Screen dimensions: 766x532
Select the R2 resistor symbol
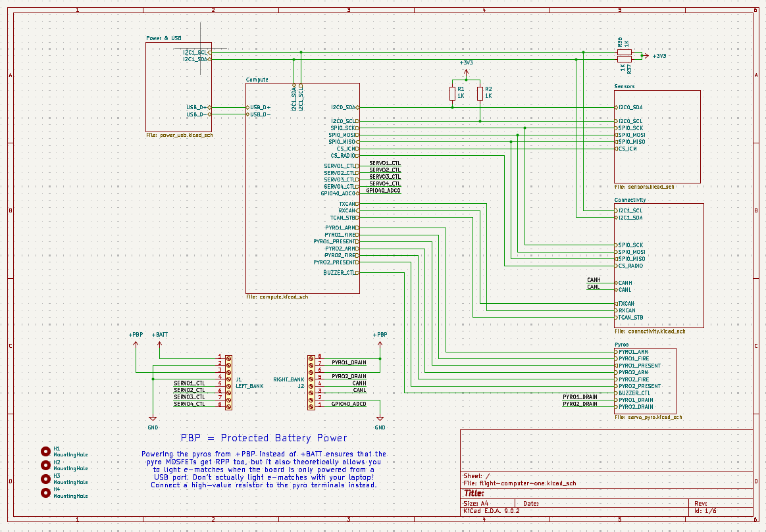tap(480, 93)
